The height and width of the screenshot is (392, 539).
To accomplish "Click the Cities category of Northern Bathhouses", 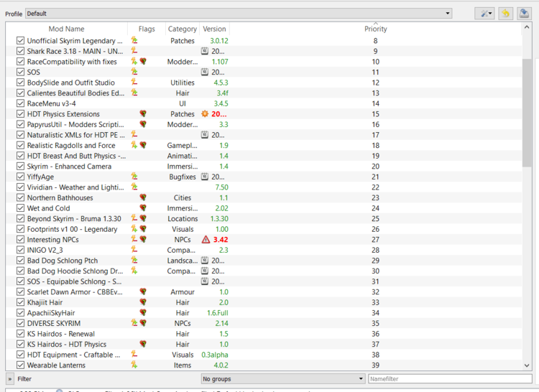I will click(x=183, y=197).
